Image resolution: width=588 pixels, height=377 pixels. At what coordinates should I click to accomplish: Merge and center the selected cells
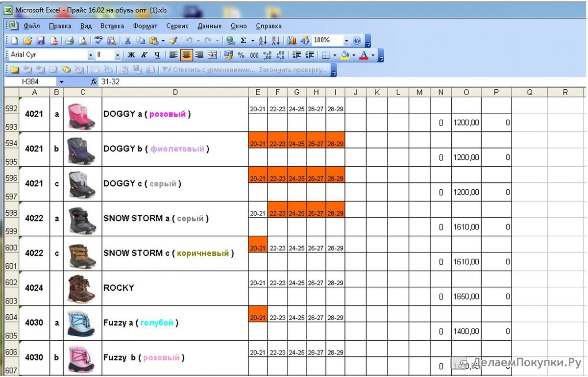tap(212, 55)
